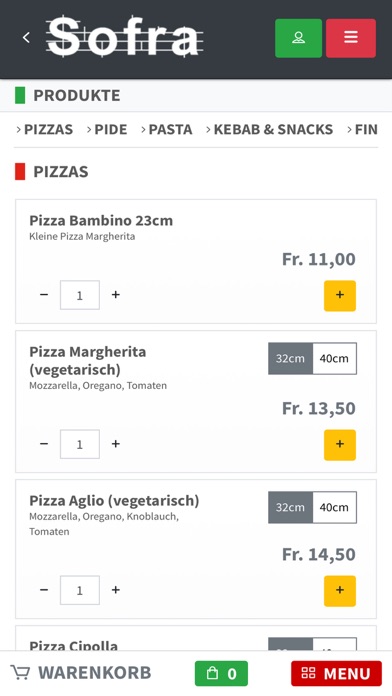Open the red MENU button
This screenshot has width=392, height=696.
(337, 673)
